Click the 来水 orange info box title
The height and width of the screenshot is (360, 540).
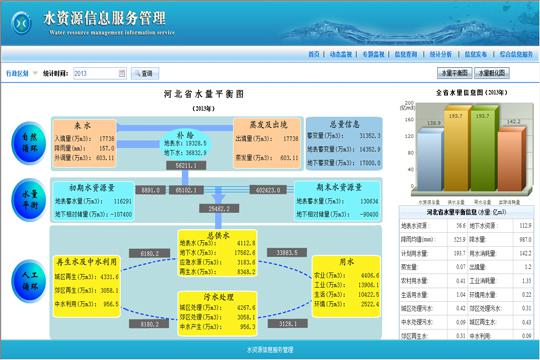[83, 126]
